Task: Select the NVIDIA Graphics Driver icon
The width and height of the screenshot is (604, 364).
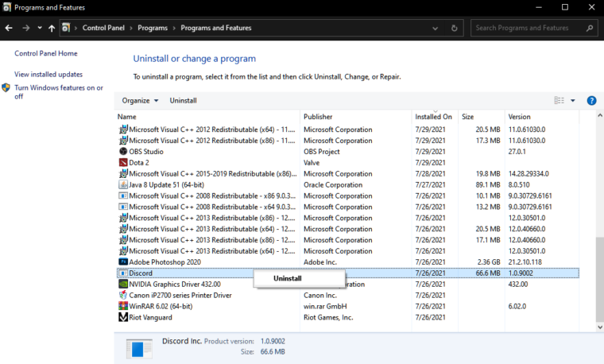Action: [123, 284]
